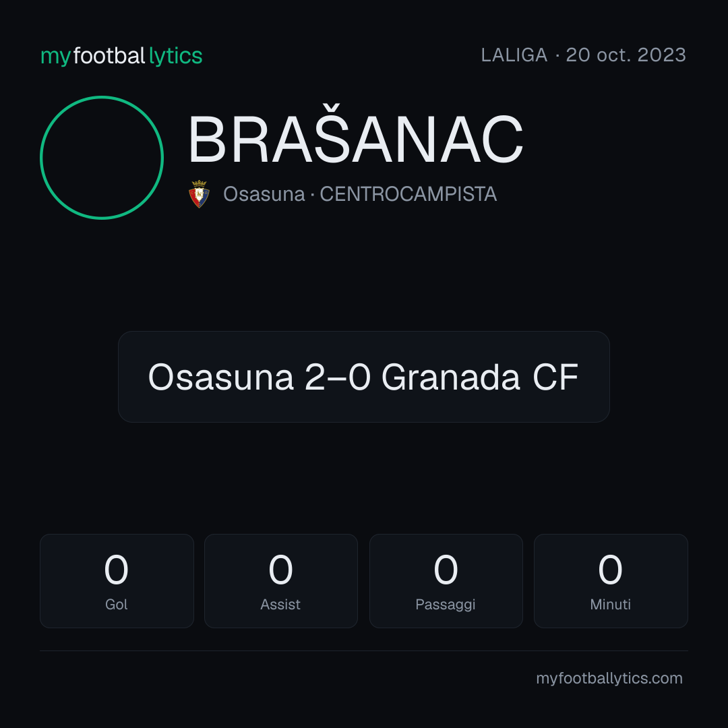728x728 pixels.
Task: Click the LALIGA competition label
Action: 514,55
